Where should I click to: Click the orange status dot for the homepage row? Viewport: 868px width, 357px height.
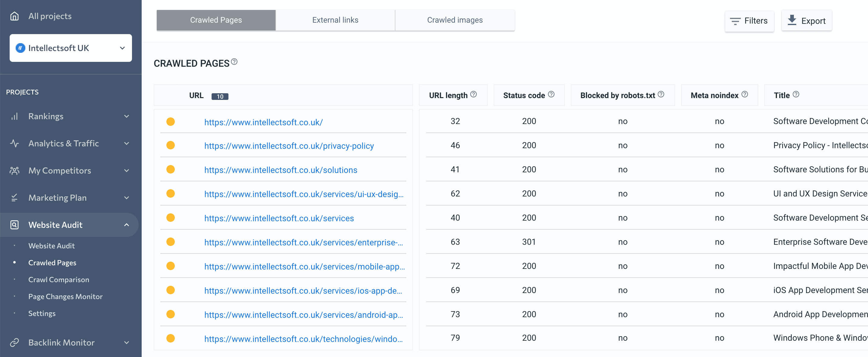pyautogui.click(x=171, y=122)
